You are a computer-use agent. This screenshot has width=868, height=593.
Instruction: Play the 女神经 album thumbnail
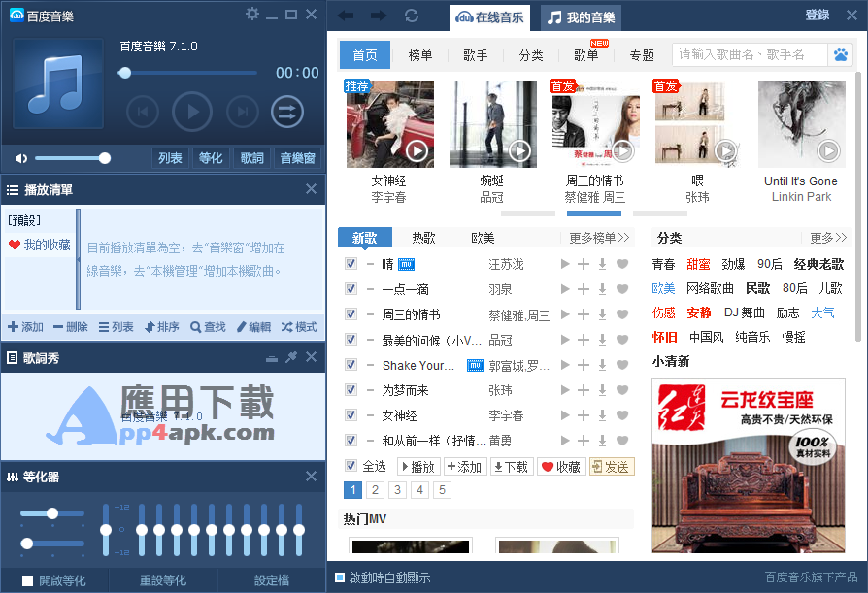[x=390, y=124]
